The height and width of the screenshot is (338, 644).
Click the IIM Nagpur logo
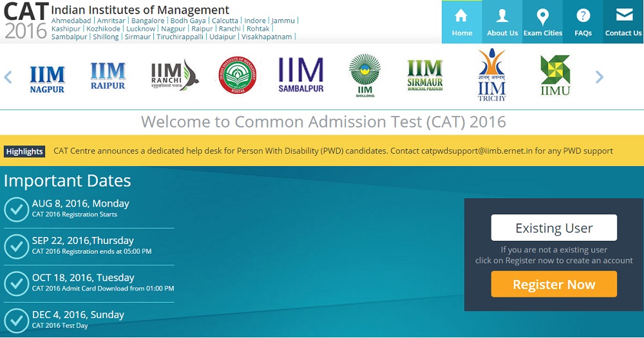[x=47, y=79]
